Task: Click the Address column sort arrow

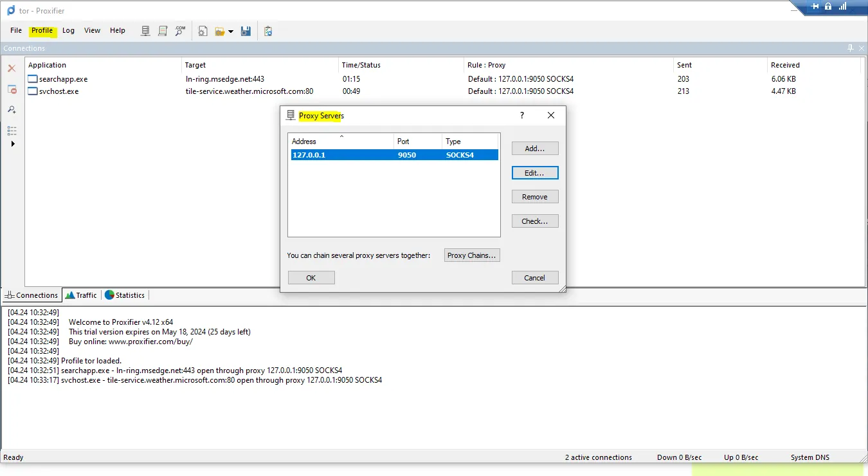Action: (x=341, y=136)
